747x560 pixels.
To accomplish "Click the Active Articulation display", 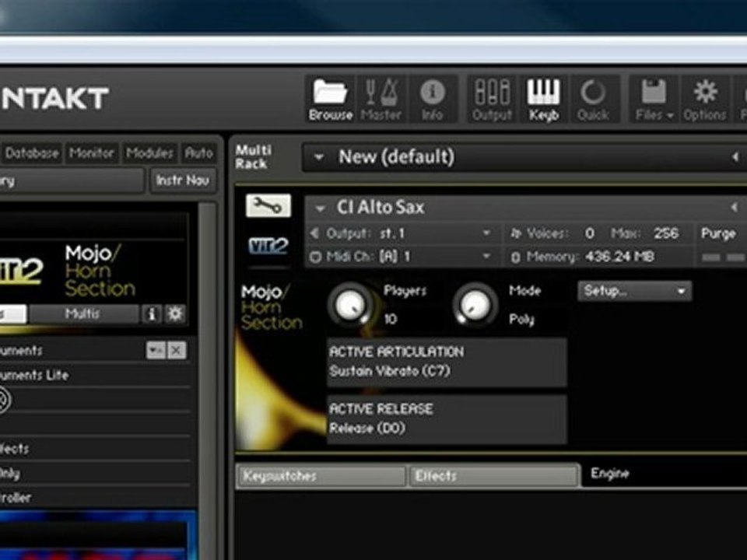I will [x=447, y=362].
